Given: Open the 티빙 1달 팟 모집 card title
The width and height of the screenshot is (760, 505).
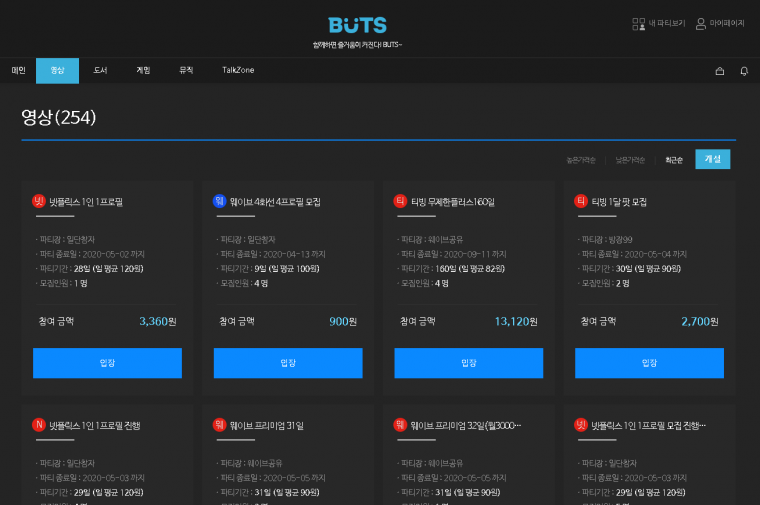Looking at the screenshot, I should pos(619,202).
